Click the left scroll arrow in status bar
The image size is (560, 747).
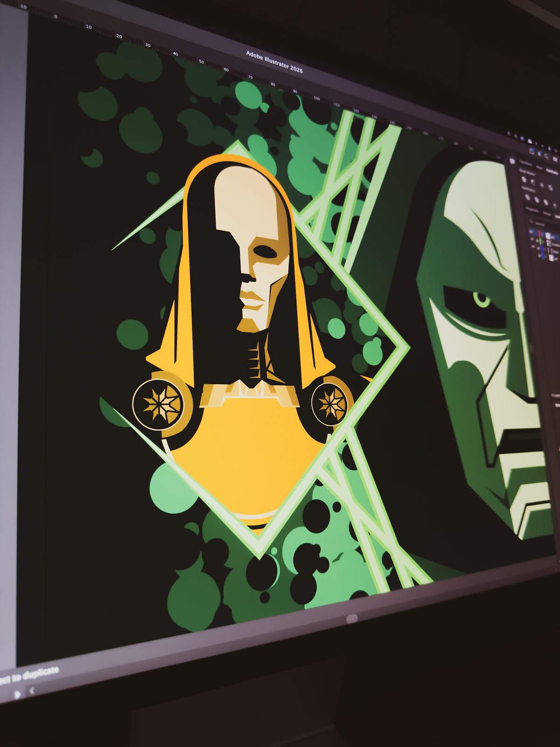click(32, 691)
